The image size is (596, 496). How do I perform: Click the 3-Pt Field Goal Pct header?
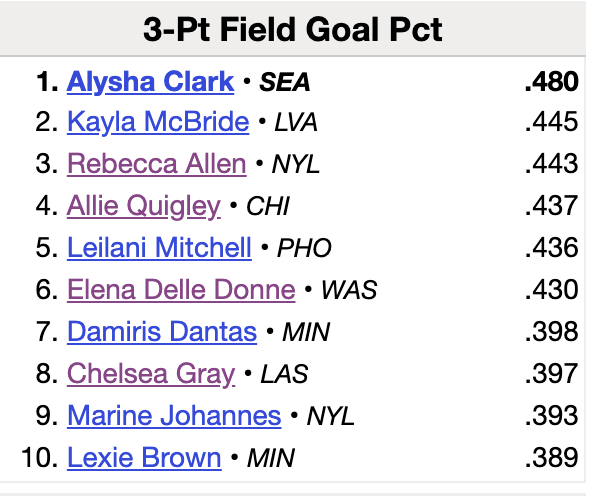coord(293,29)
